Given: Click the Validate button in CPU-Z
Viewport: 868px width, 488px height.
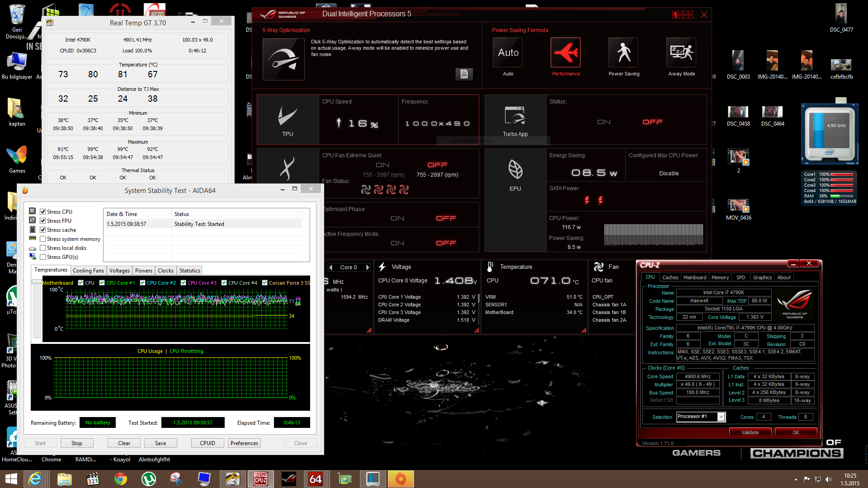Looking at the screenshot, I should coord(750,432).
